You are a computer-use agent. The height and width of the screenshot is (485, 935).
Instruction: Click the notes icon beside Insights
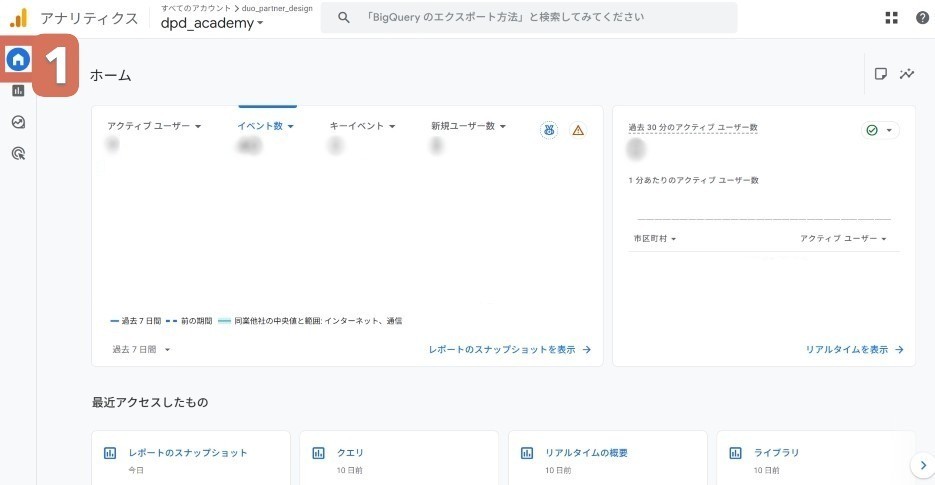[x=881, y=74]
